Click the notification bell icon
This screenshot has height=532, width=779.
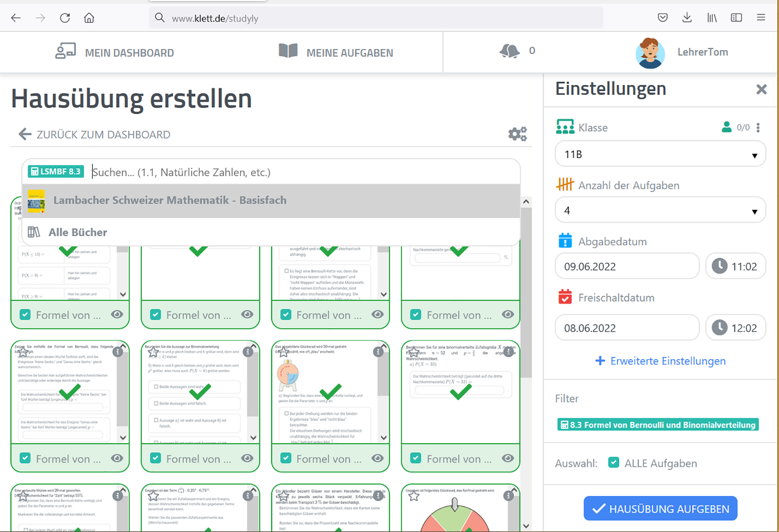point(510,51)
